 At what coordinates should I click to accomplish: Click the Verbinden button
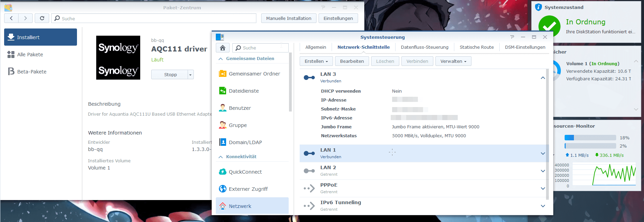[417, 61]
